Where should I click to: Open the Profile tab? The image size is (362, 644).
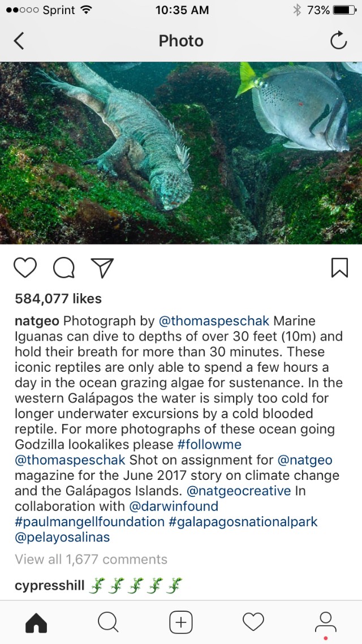[x=325, y=621]
